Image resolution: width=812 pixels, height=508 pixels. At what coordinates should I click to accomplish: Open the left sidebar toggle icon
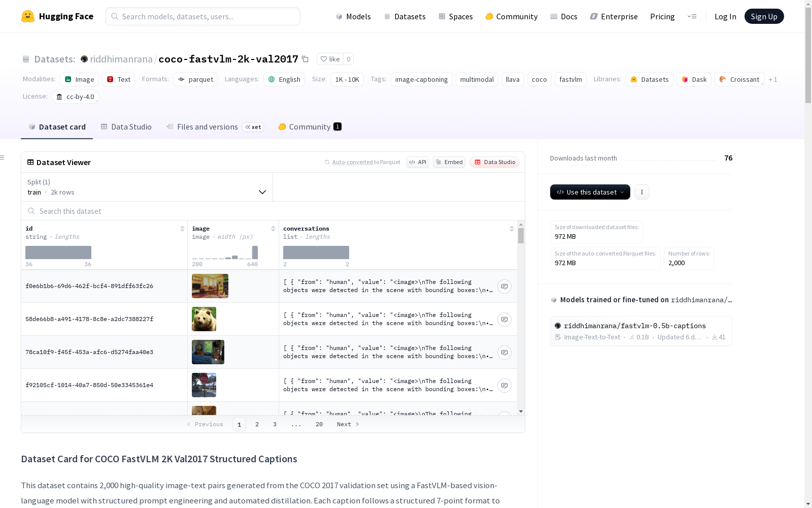tap(3, 157)
